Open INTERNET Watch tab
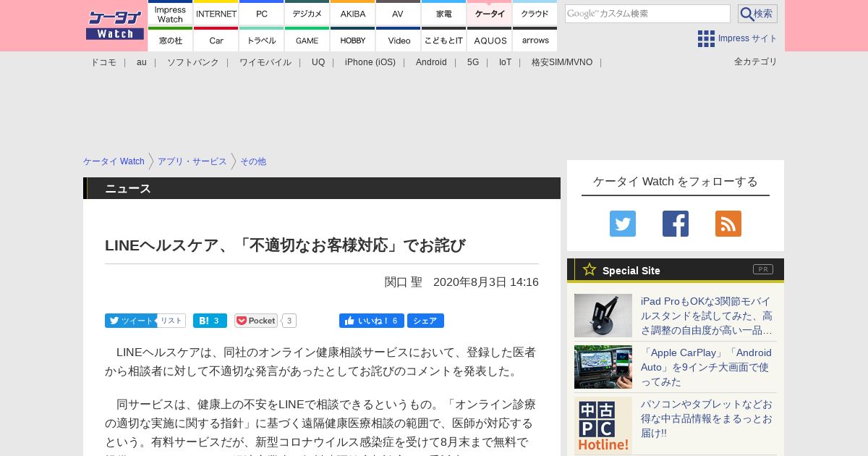Image resolution: width=868 pixels, height=456 pixels. (x=216, y=13)
